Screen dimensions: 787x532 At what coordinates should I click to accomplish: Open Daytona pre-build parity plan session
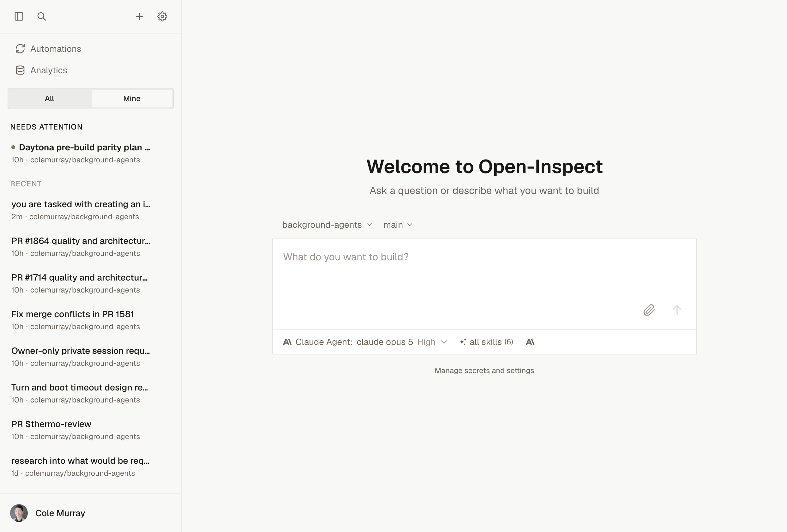point(91,153)
